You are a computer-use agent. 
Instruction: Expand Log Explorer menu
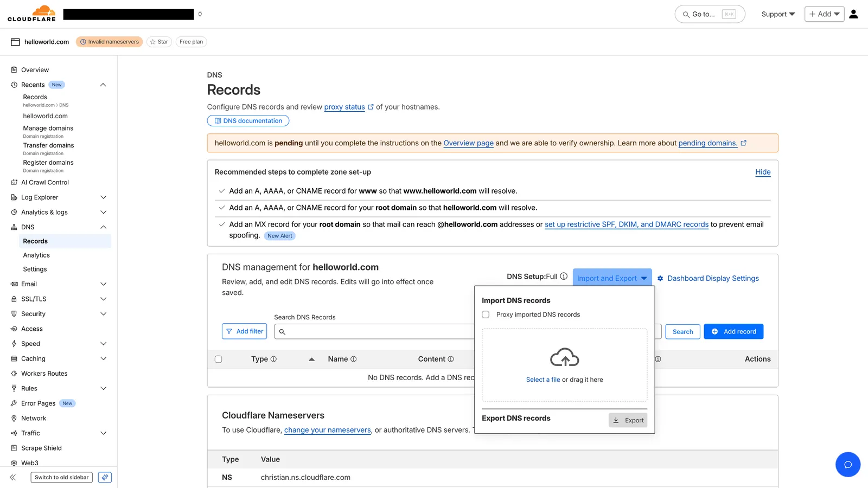pos(103,197)
